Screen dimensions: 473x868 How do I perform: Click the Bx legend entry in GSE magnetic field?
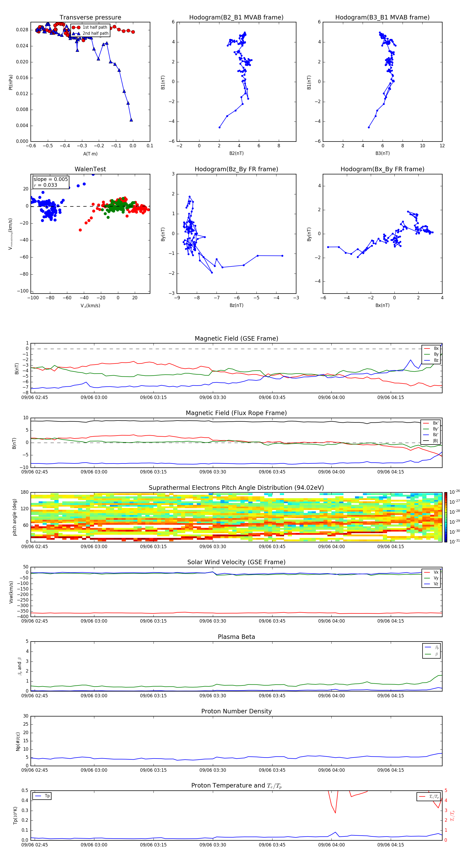coord(431,349)
